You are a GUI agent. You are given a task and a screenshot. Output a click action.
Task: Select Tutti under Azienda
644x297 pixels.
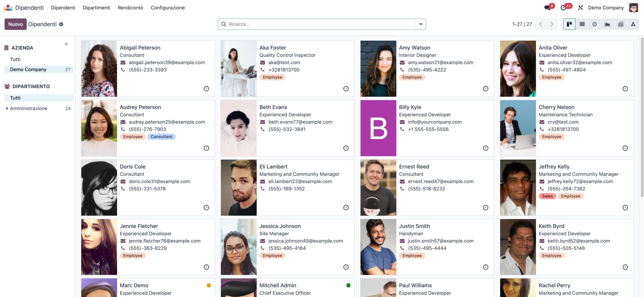[15, 59]
